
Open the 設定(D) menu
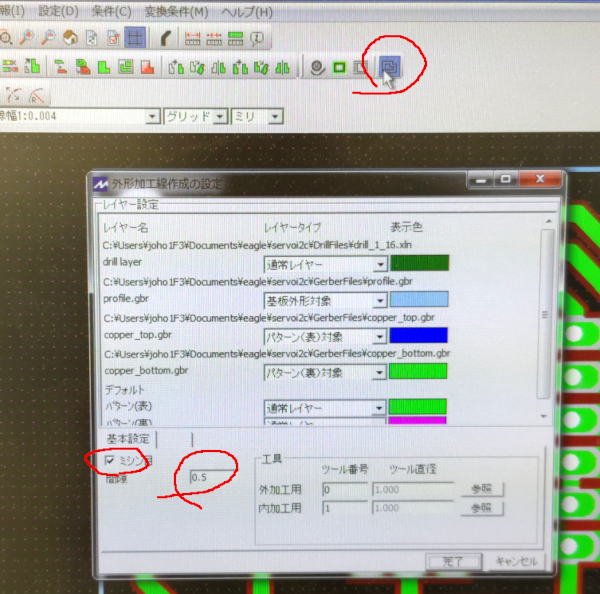point(59,11)
